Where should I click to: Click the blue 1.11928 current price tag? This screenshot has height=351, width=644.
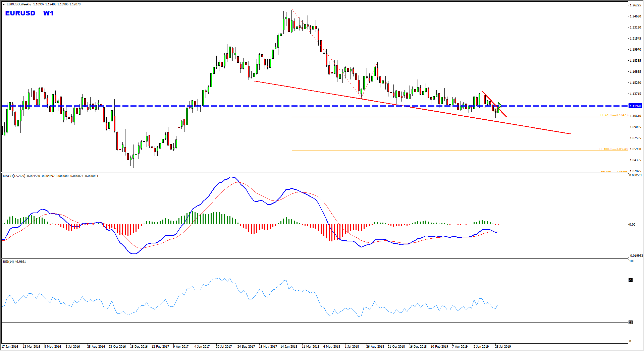click(635, 106)
